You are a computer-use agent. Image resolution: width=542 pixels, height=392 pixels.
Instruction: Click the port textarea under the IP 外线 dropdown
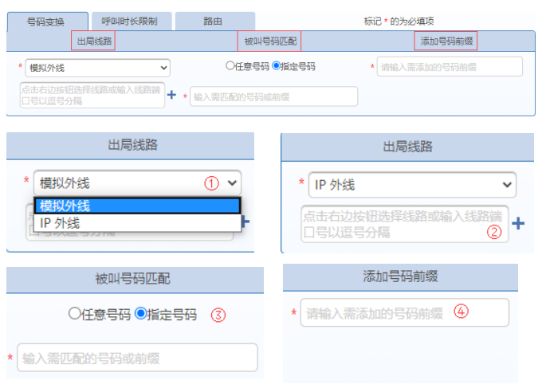(404, 224)
